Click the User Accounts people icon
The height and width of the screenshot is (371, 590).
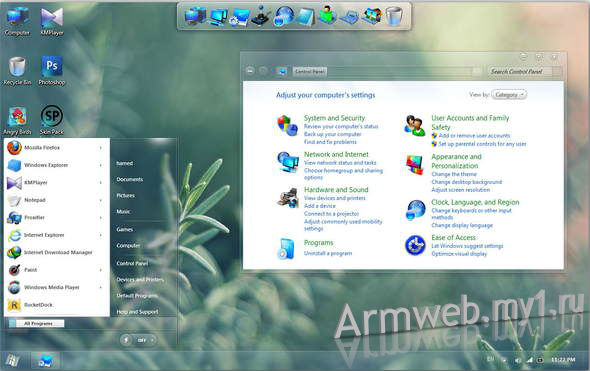click(415, 126)
